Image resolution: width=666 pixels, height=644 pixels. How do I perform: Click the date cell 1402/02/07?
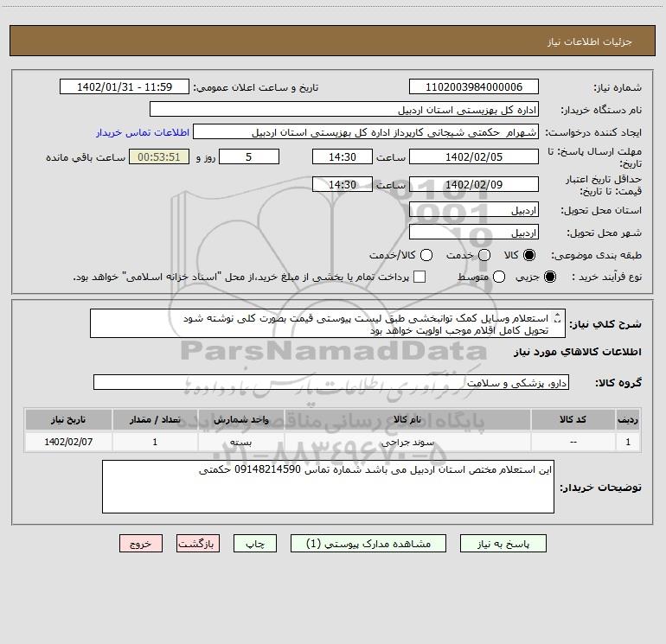pos(68,442)
